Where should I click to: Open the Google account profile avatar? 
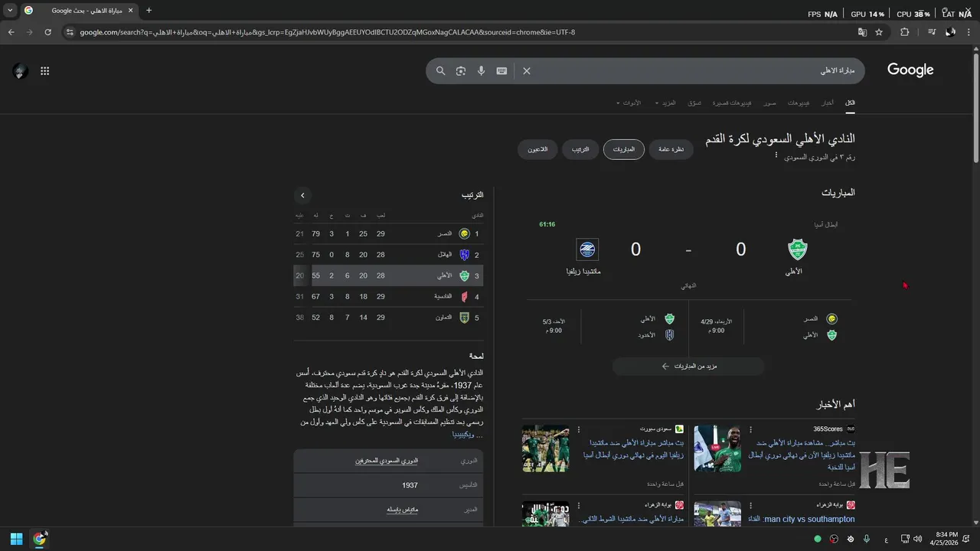point(21,71)
